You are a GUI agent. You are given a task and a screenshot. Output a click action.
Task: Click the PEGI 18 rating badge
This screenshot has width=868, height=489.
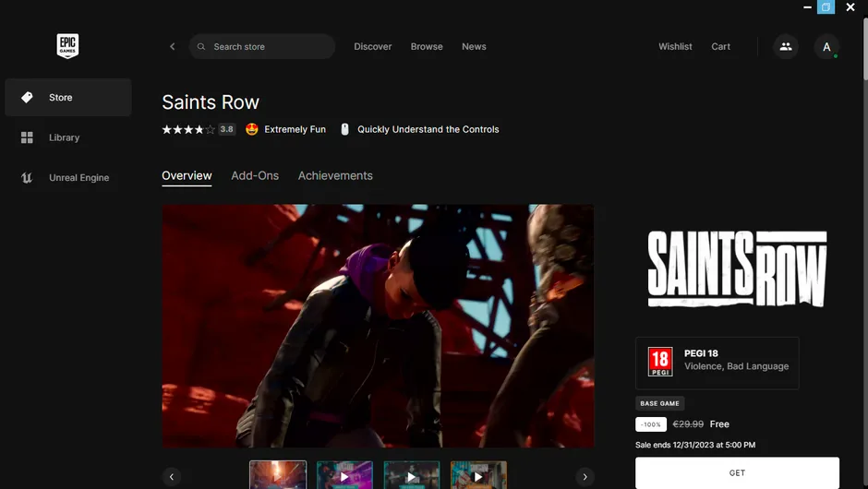659,361
